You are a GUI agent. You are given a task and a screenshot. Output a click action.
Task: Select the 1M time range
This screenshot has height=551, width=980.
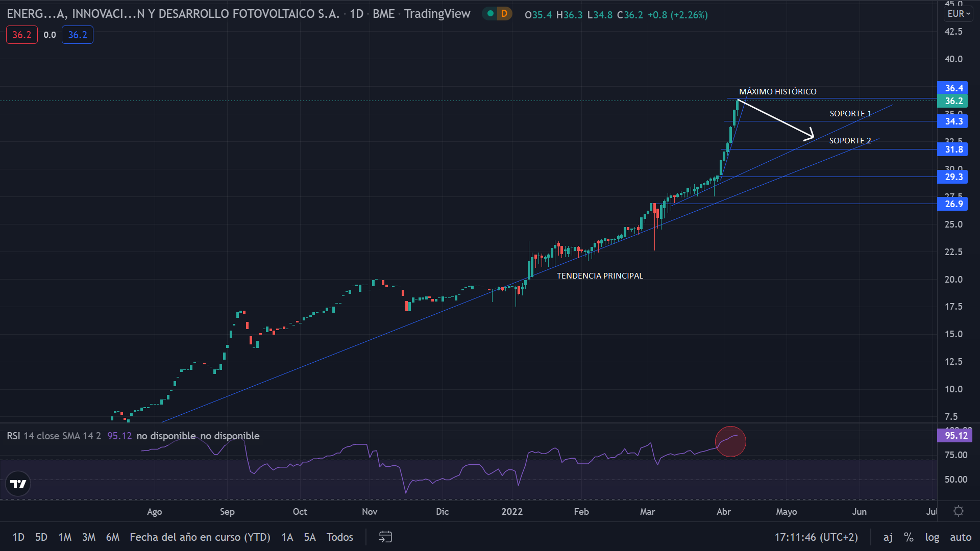tap(65, 537)
